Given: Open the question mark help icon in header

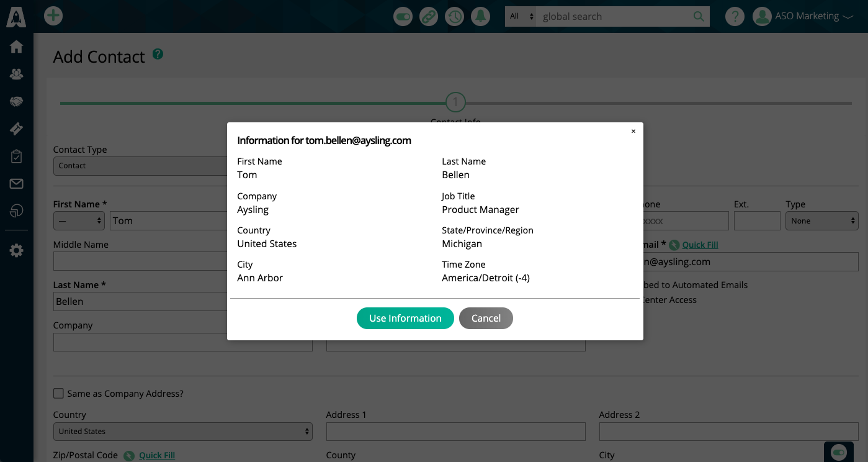Looking at the screenshot, I should click(x=735, y=17).
